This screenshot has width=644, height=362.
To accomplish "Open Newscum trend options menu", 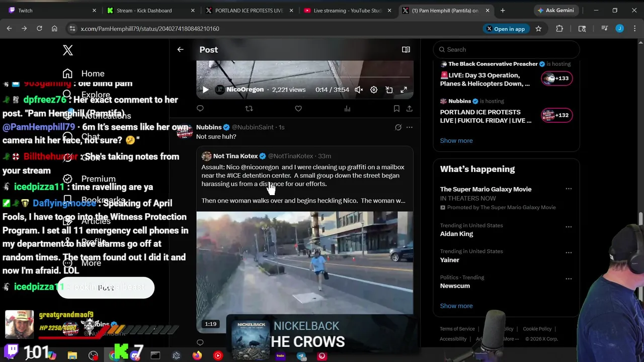I will (569, 279).
